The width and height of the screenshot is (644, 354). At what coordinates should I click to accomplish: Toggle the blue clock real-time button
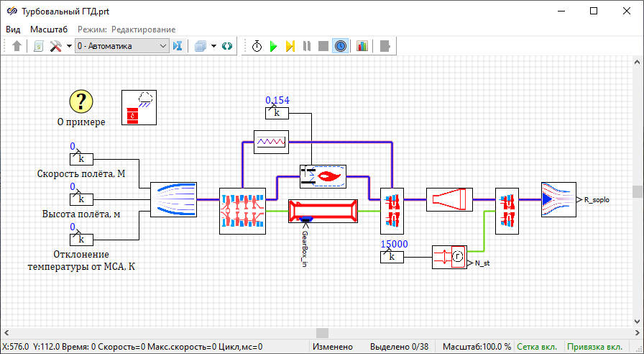(340, 46)
